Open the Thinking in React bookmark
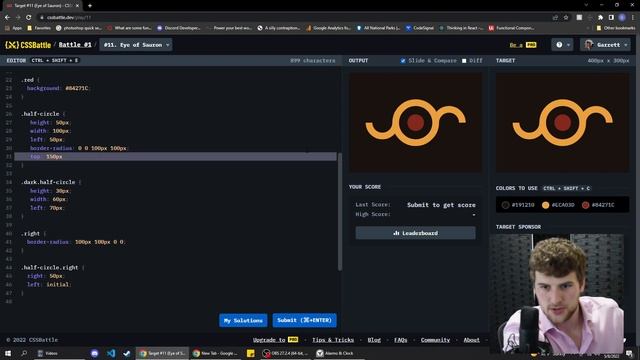 461,28
